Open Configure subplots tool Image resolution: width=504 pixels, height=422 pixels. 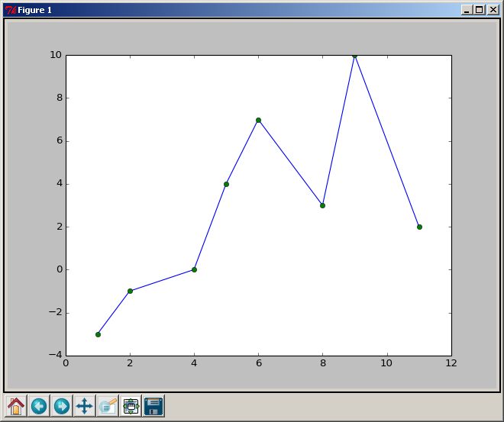pyautogui.click(x=131, y=406)
